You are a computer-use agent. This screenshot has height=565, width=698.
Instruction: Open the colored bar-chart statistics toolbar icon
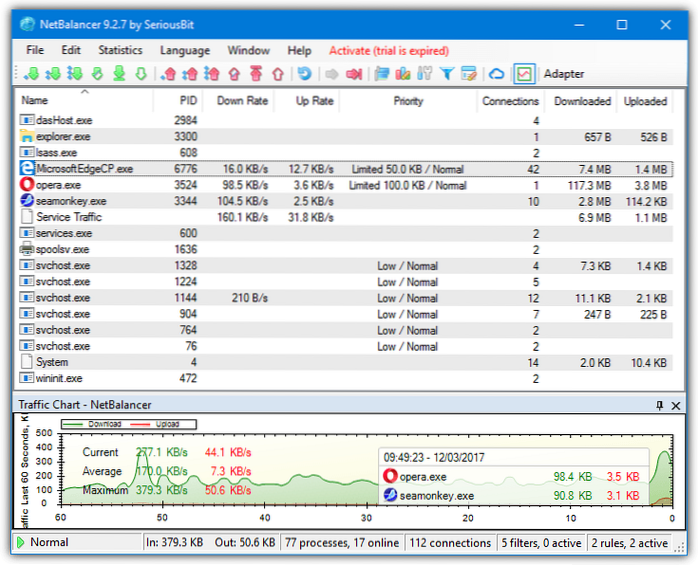click(x=403, y=74)
